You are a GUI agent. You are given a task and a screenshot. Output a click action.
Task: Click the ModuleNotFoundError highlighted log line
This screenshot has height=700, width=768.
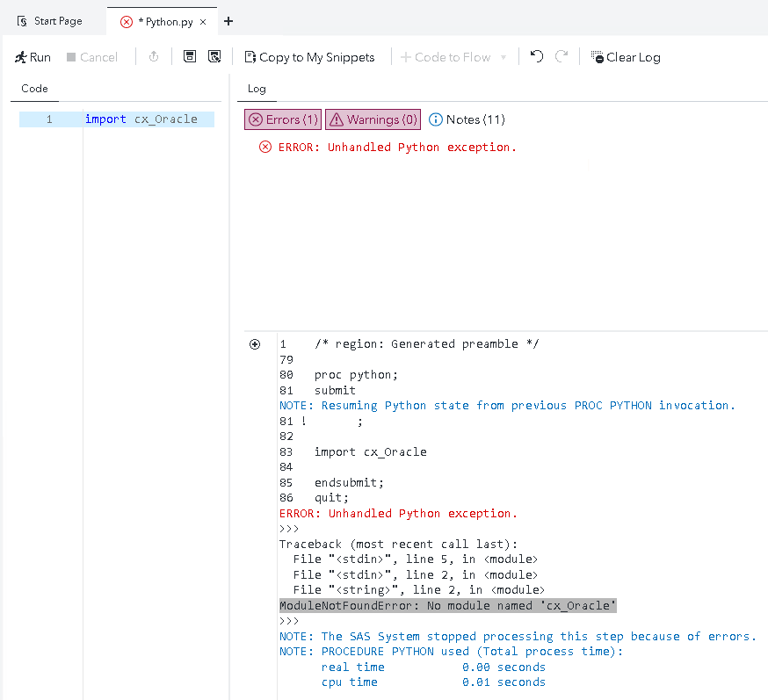447,605
